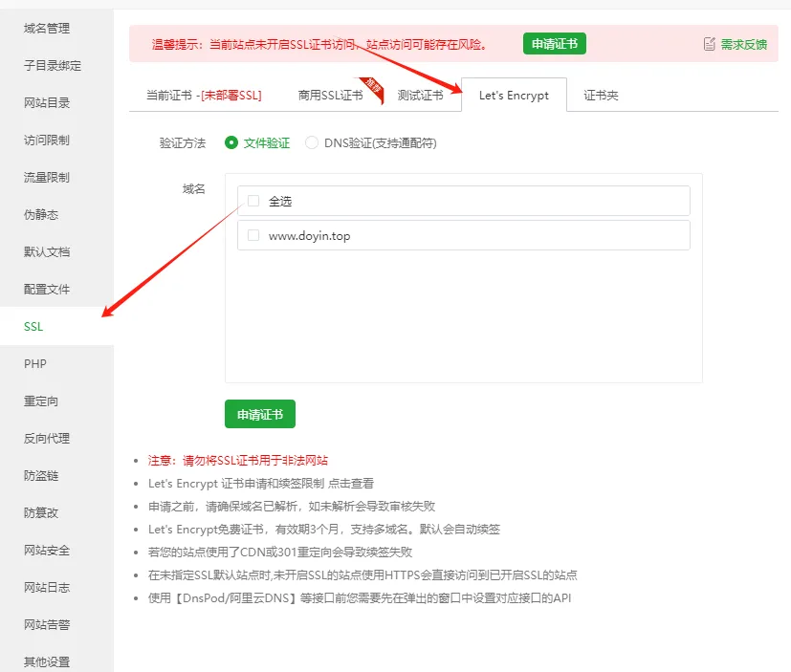Screen dimensions: 791x672
Task: Click the 申请证书 button in the warning banner
Action: coord(553,43)
